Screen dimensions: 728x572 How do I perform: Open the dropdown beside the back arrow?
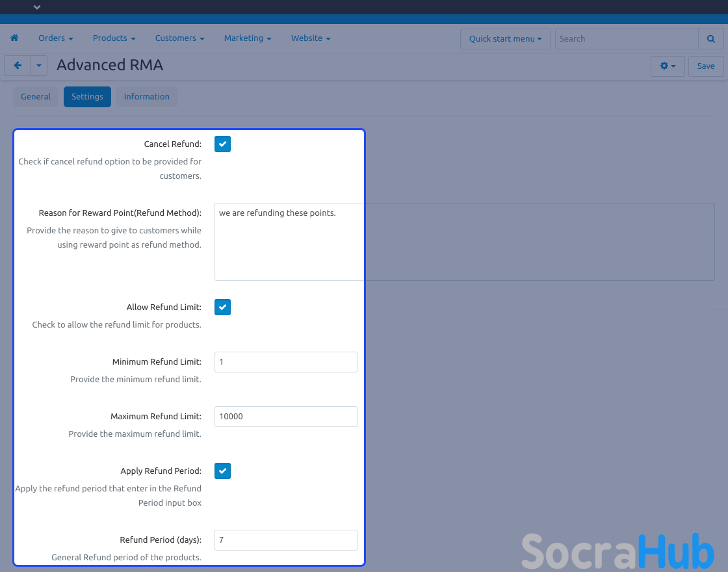coord(39,66)
